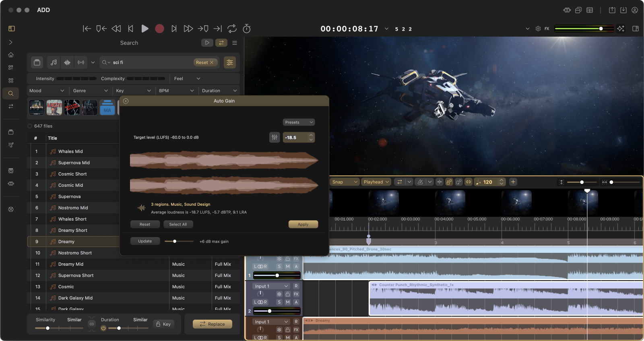Toggle the left sidebar panel icon

pos(12,29)
